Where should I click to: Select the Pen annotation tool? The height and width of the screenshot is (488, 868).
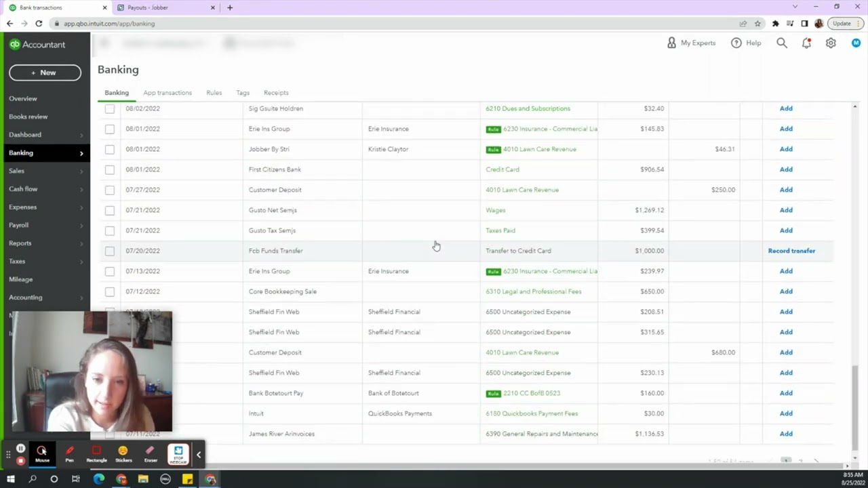click(x=69, y=453)
